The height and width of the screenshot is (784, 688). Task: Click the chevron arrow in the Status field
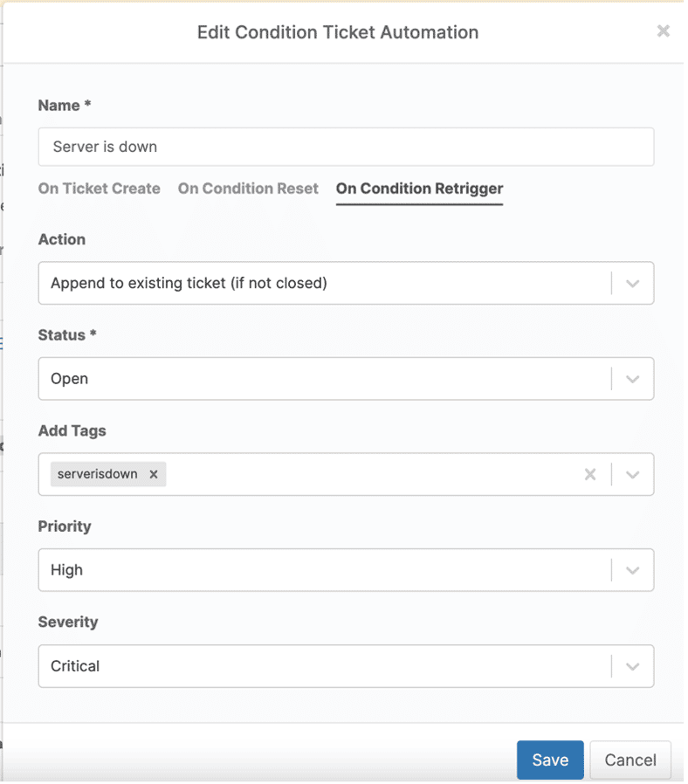633,379
